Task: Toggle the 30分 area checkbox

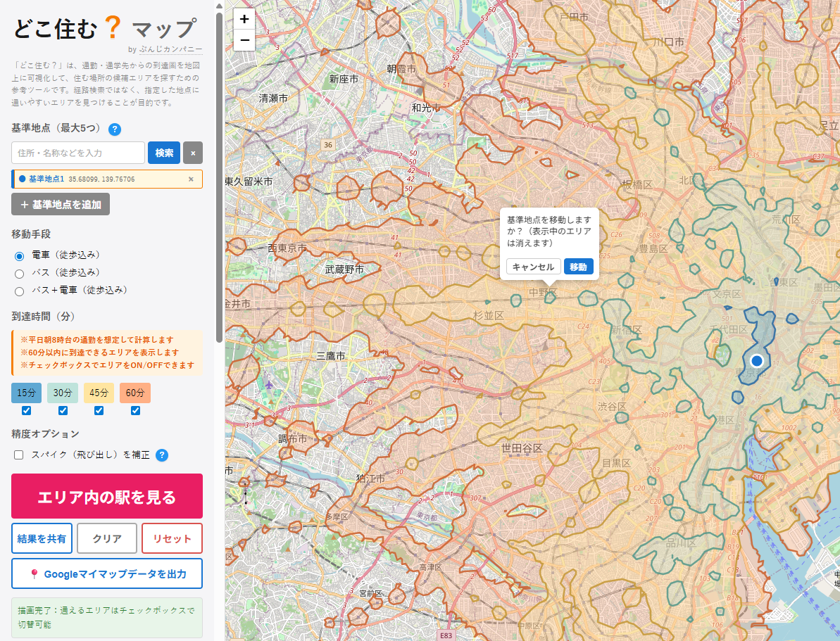Action: pos(63,410)
